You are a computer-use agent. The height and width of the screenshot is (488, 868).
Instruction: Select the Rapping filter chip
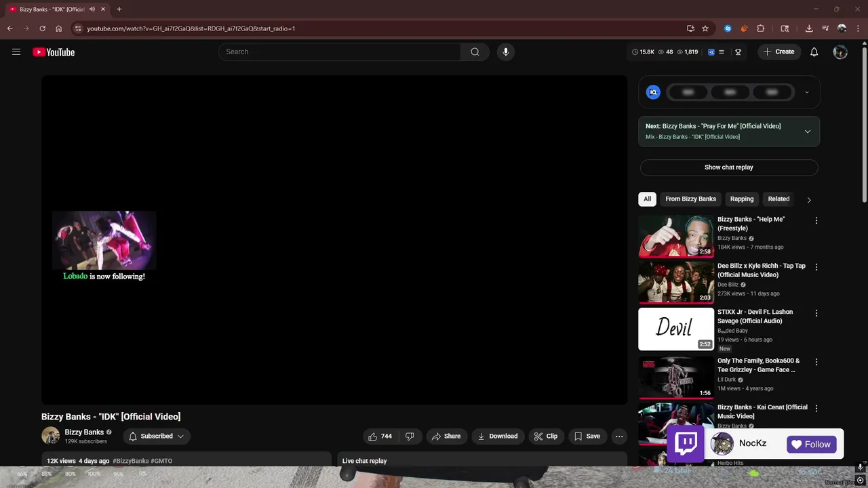[742, 199]
